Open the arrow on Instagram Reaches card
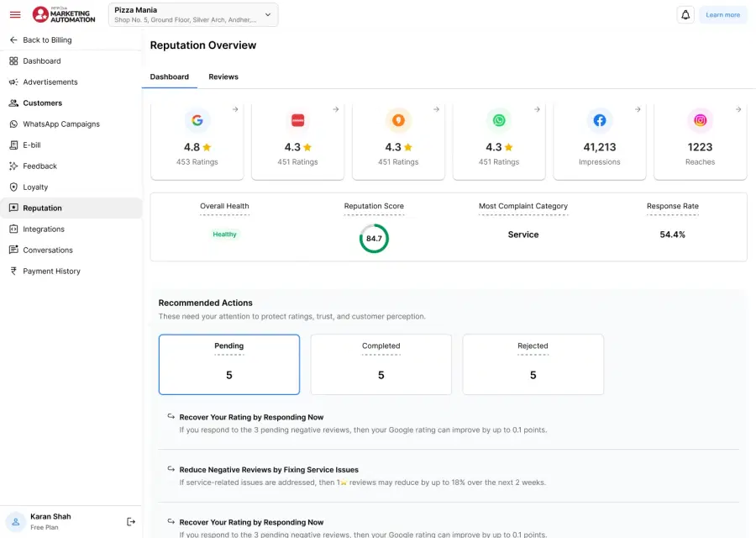Screen dimensions: 756x538 [x=738, y=109]
